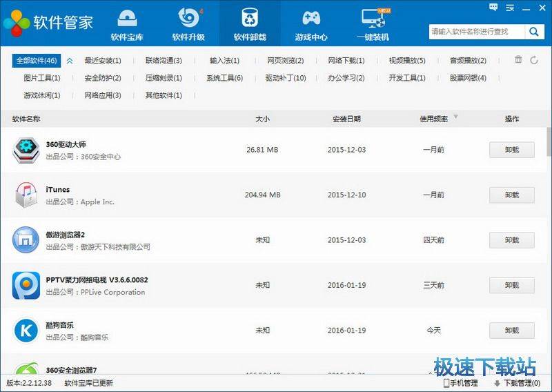This screenshot has width=552, height=392.
Task: Click the 傲游浏览器2 application icon
Action: (26, 240)
